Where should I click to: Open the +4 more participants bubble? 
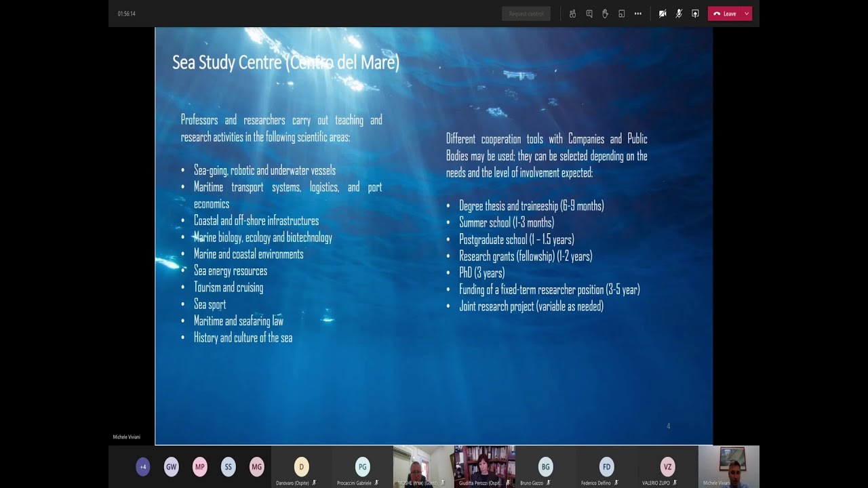click(x=142, y=467)
